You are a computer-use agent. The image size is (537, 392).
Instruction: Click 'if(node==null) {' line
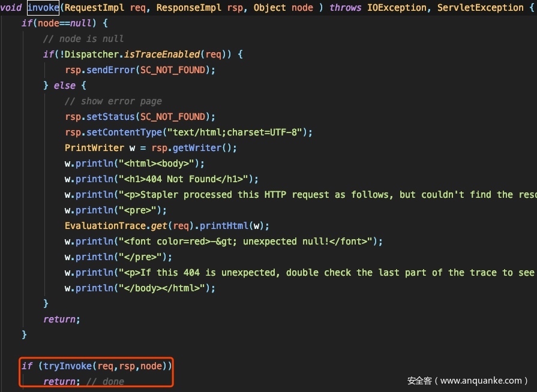pyautogui.click(x=65, y=23)
